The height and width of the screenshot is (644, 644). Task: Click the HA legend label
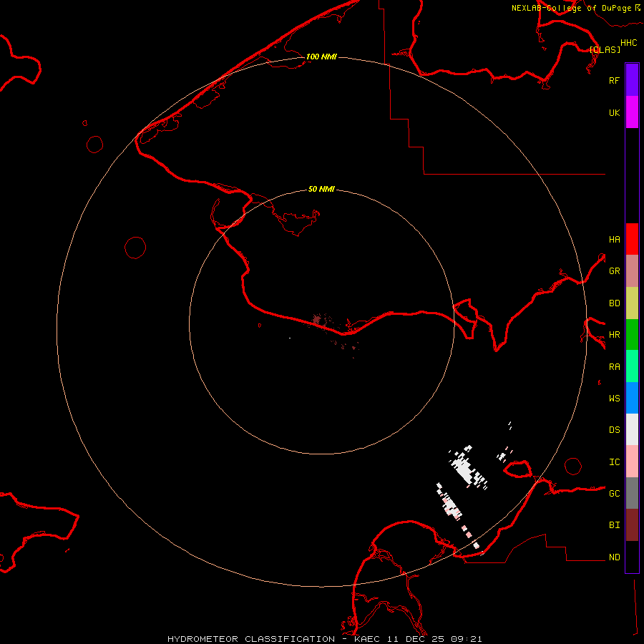614,240
